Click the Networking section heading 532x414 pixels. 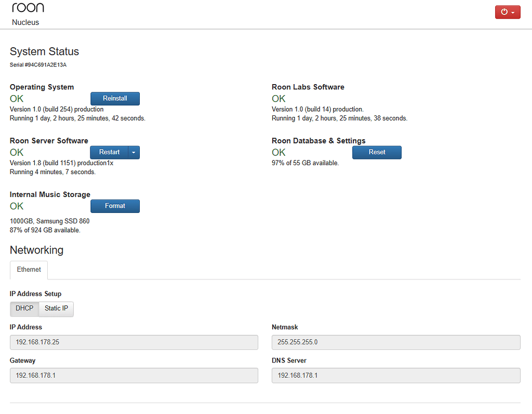point(36,250)
